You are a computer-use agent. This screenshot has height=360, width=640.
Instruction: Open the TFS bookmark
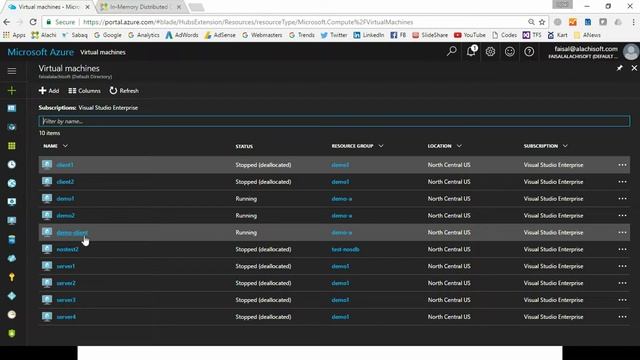tap(532, 35)
